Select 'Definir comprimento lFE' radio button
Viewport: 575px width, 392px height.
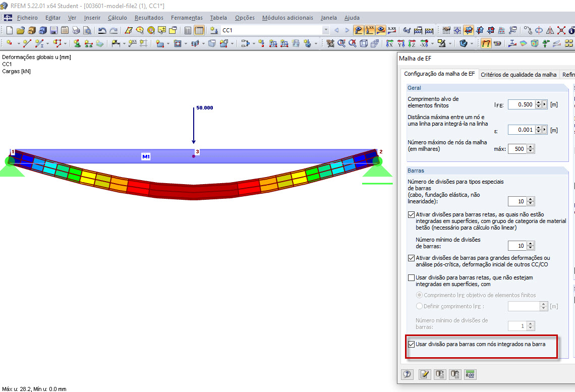(x=419, y=306)
